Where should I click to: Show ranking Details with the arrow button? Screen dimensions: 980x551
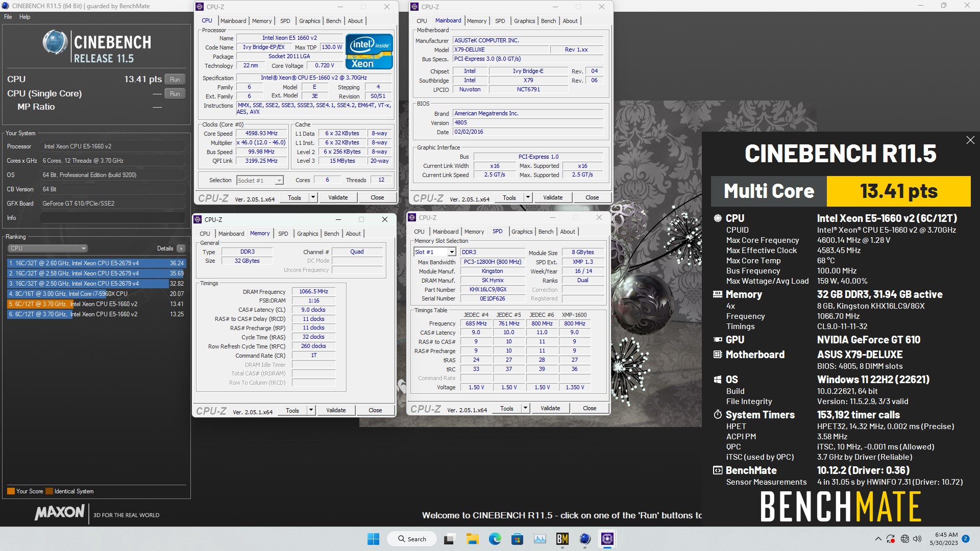tap(181, 248)
